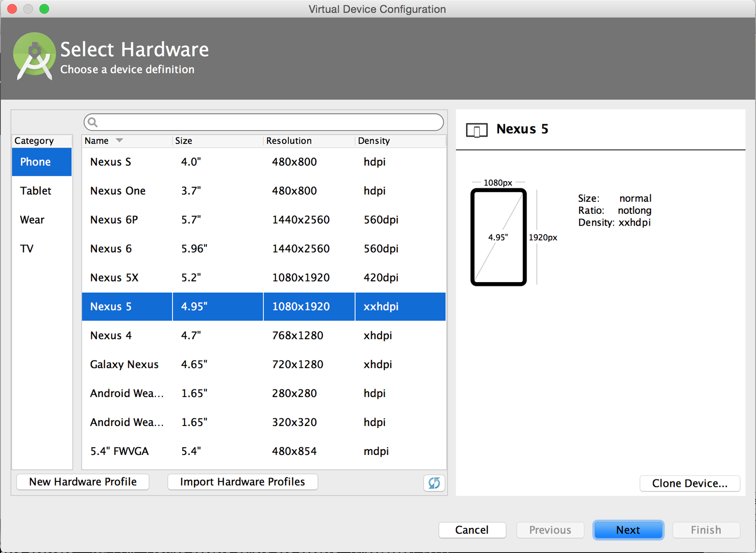Toggle sort arrow on Name column
Viewport: 756px width, 553px height.
pyautogui.click(x=119, y=141)
